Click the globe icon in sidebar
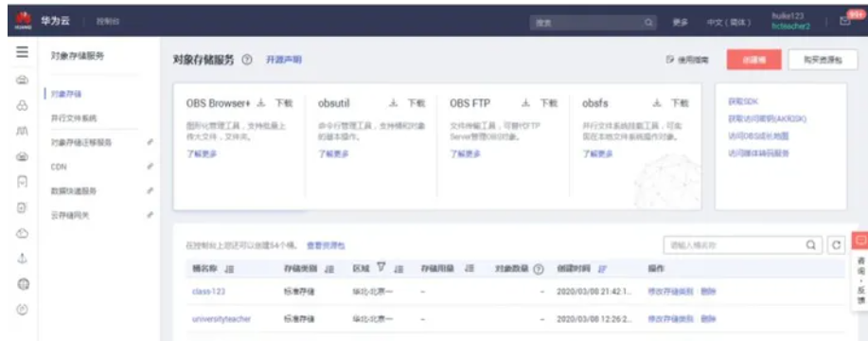 [x=23, y=284]
